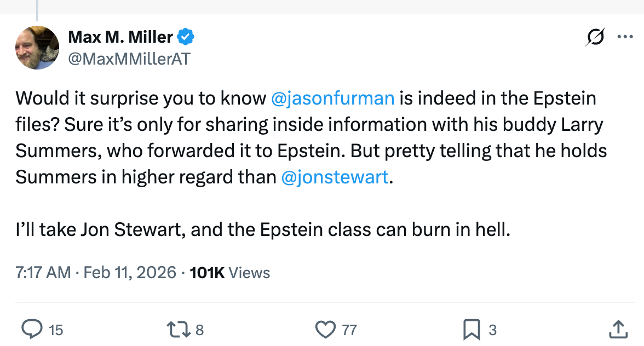Click the "I'll take Jon Stewart" post text
This screenshot has height=346, width=644.
tap(263, 230)
